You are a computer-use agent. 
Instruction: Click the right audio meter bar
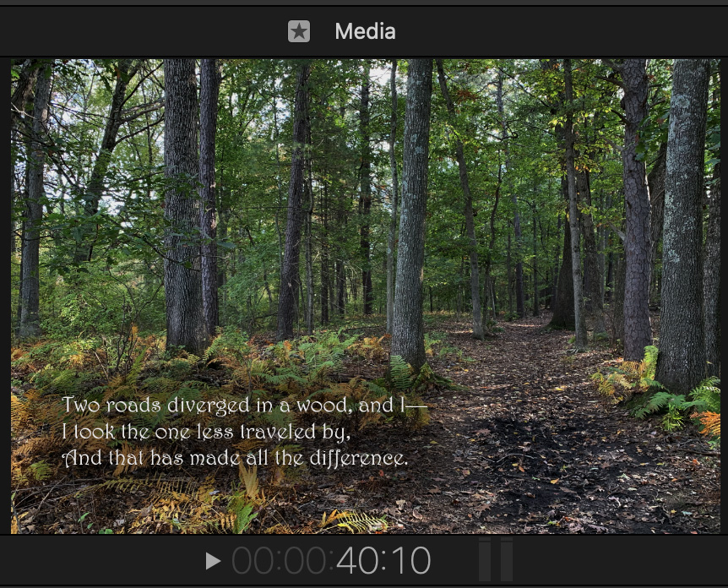coord(507,559)
